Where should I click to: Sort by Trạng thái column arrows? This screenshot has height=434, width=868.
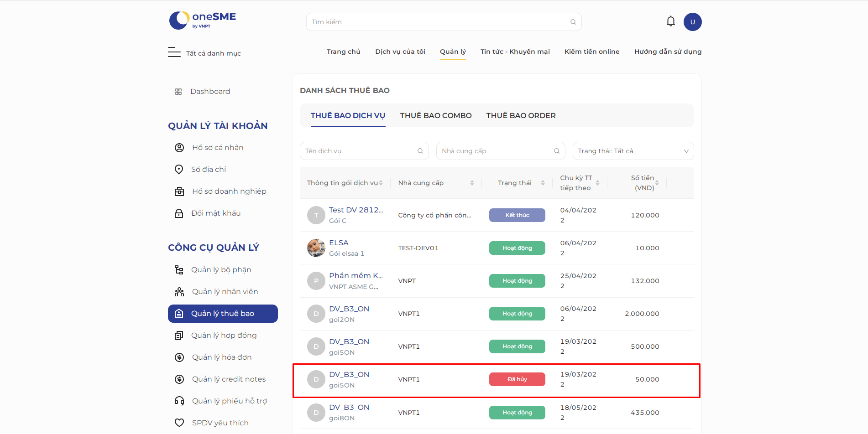point(543,183)
